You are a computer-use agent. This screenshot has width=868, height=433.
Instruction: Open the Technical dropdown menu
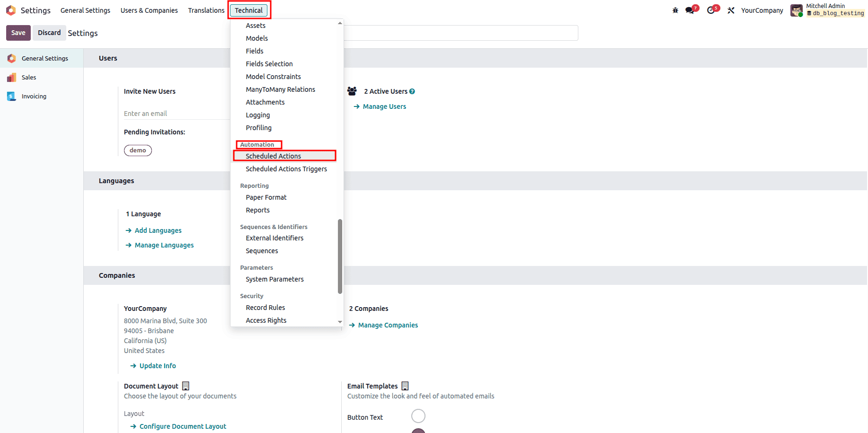tap(249, 10)
